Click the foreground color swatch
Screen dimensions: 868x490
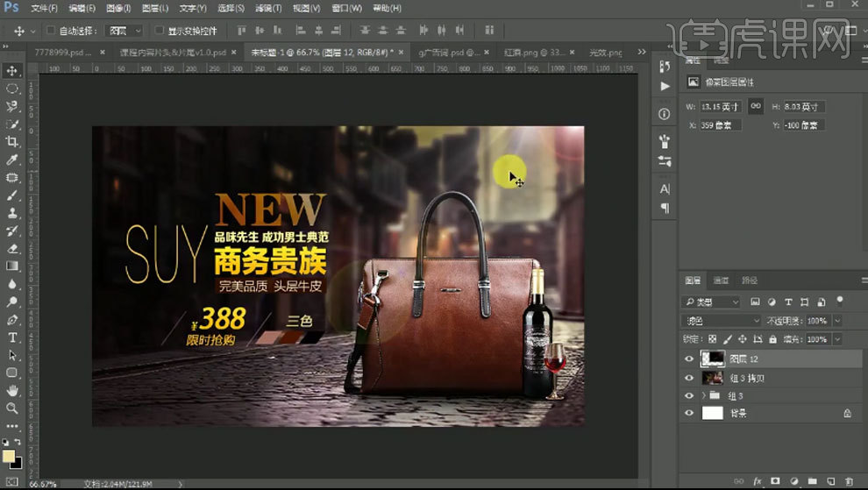point(9,456)
